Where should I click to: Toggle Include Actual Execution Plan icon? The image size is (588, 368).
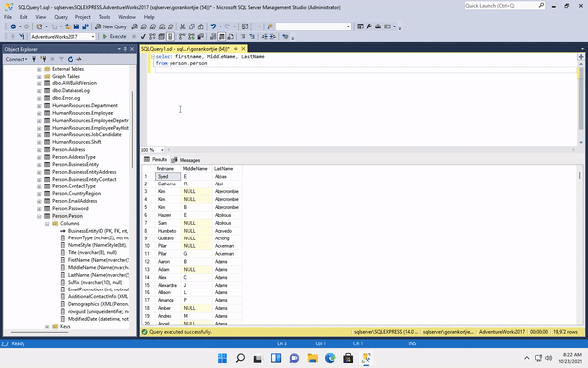182,37
